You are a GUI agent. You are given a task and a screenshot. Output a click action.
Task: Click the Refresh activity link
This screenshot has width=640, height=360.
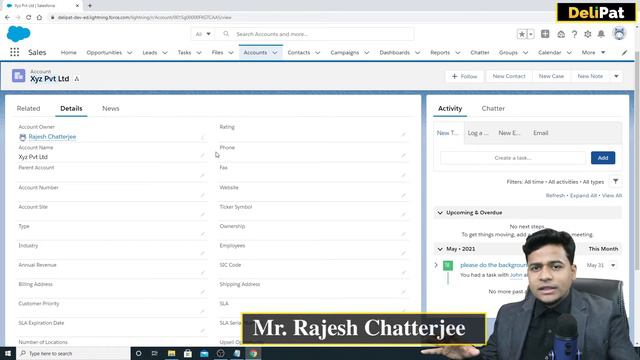coord(555,196)
